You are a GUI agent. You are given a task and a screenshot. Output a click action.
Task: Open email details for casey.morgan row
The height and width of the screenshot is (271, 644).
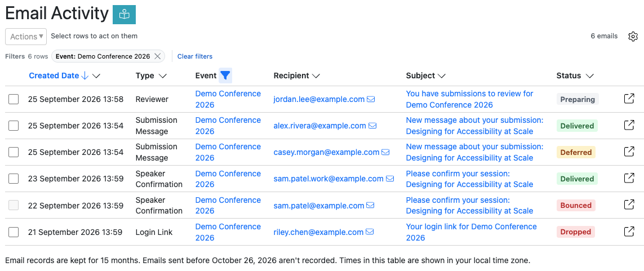(x=629, y=152)
